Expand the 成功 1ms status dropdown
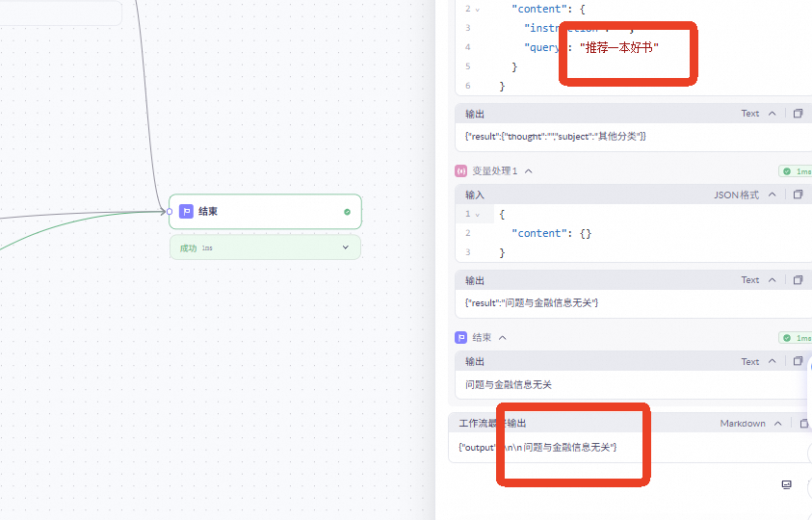 [346, 247]
